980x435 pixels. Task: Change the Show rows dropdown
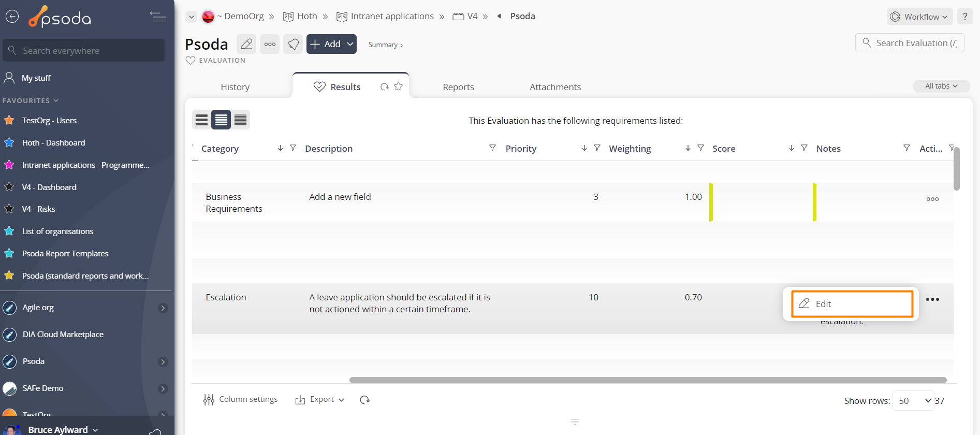pos(913,401)
